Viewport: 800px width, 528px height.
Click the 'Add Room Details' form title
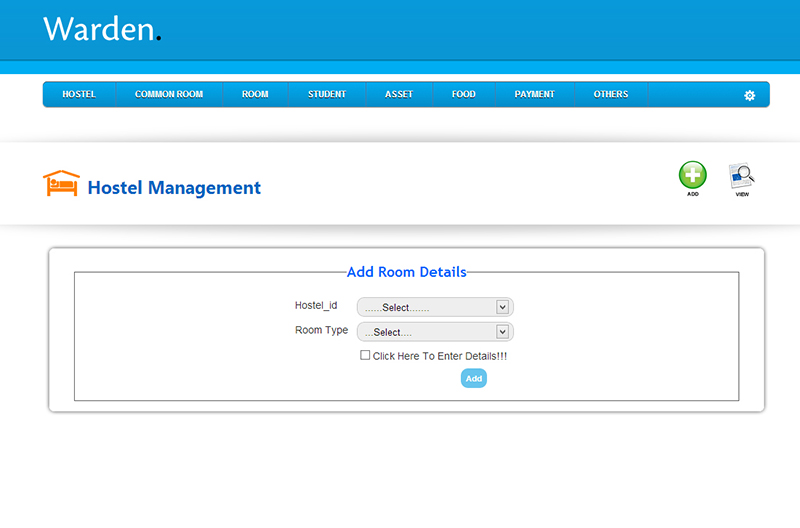(406, 272)
